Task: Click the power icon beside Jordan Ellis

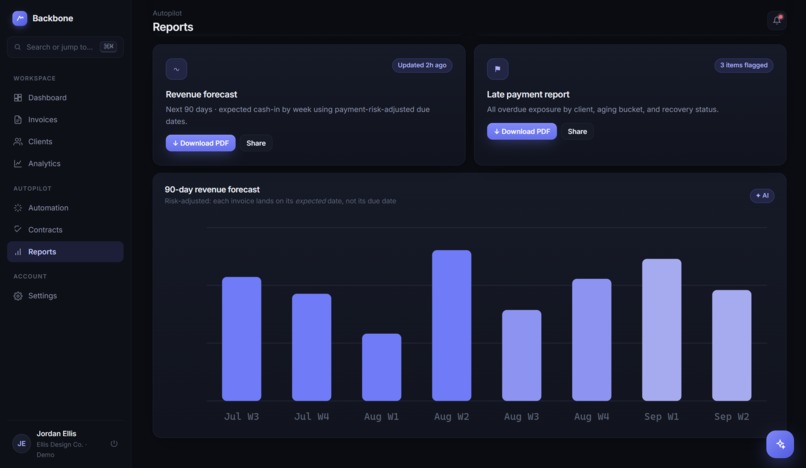Action: pos(114,443)
